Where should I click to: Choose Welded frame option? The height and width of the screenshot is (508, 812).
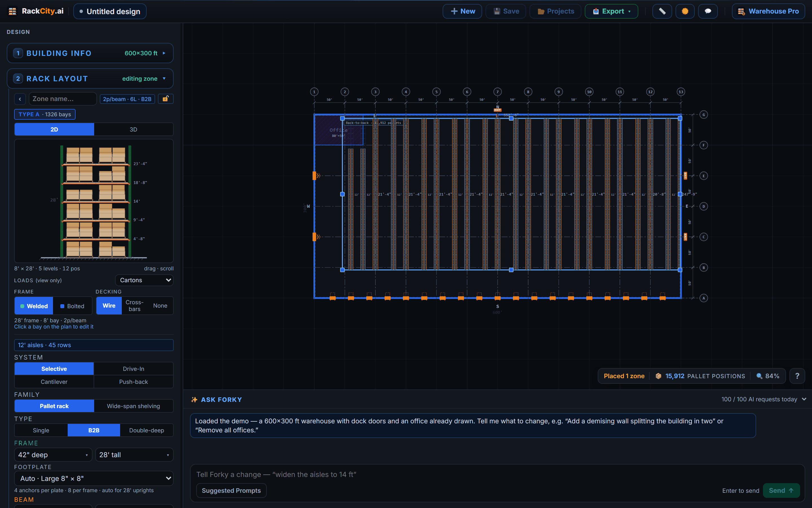click(x=34, y=306)
